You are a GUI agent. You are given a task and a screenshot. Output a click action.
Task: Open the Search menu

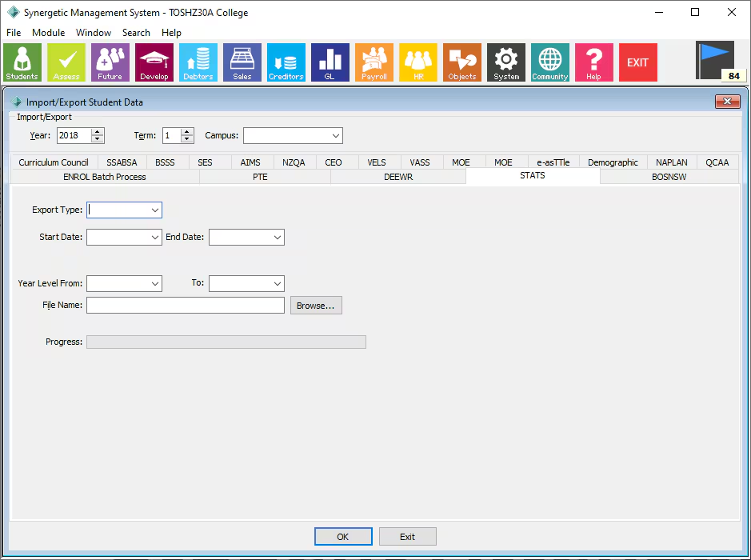click(x=136, y=33)
